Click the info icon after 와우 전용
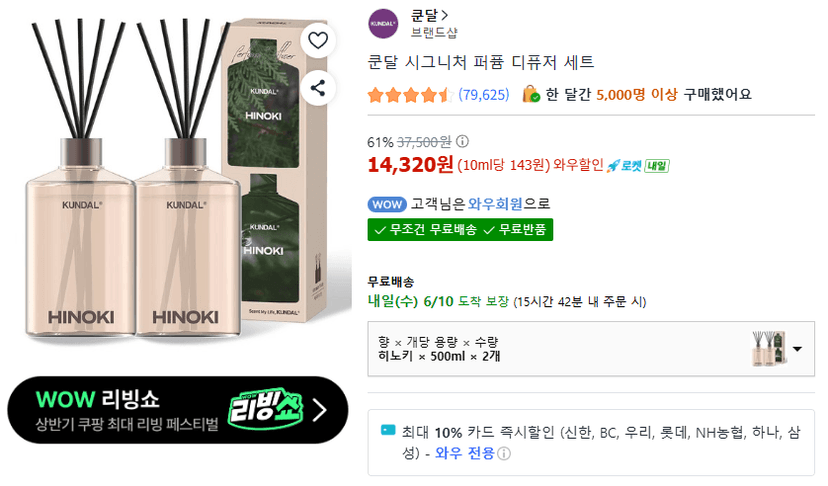This screenshot has height=486, width=828. [504, 453]
